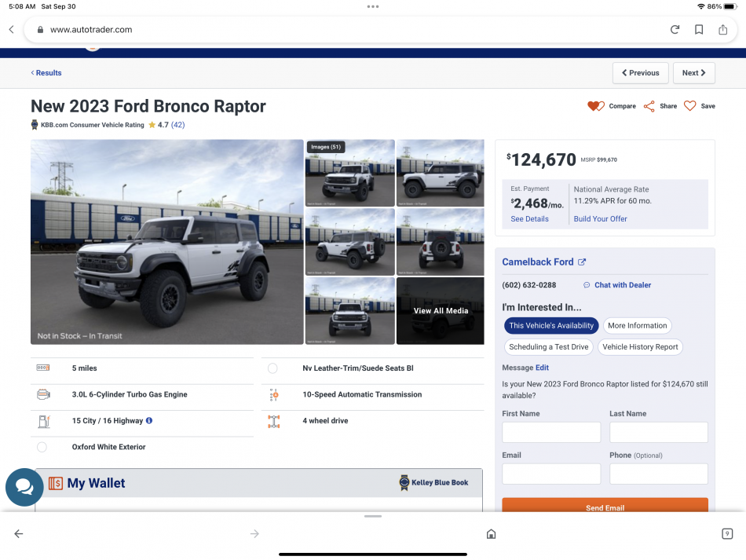Select Vehicle History Report option
746x560 pixels.
coord(640,347)
